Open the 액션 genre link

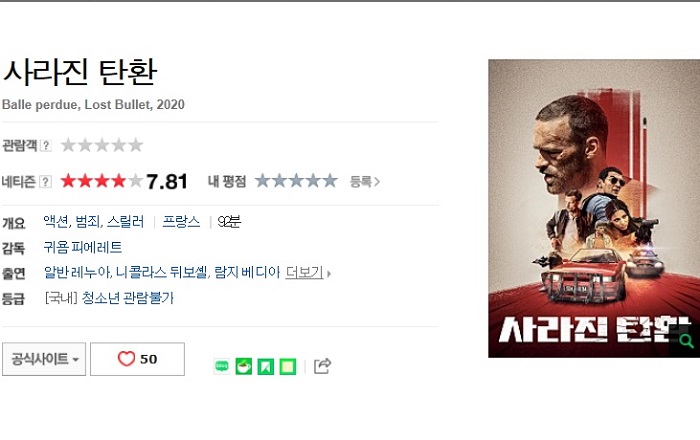[x=56, y=221]
